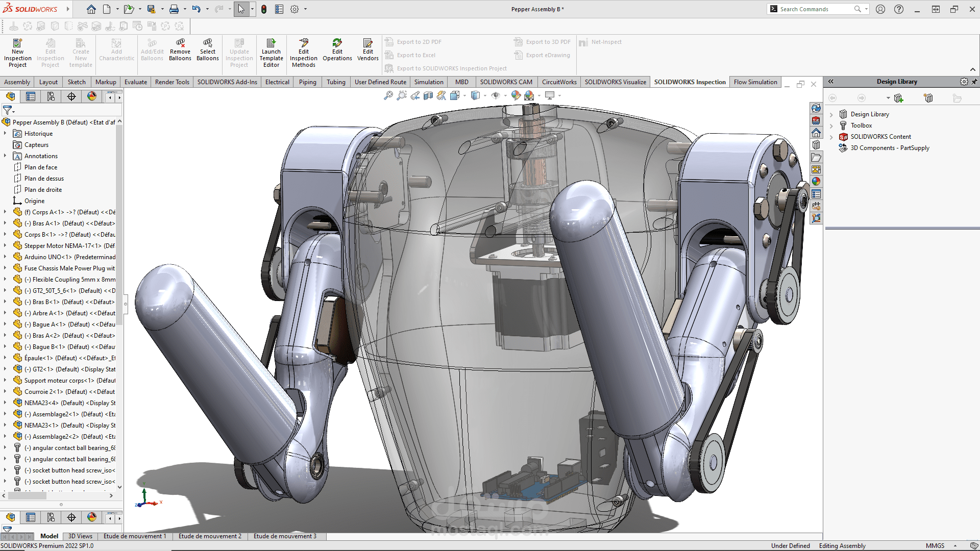Launch Template Editor
This screenshot has width=980, height=551.
(271, 52)
